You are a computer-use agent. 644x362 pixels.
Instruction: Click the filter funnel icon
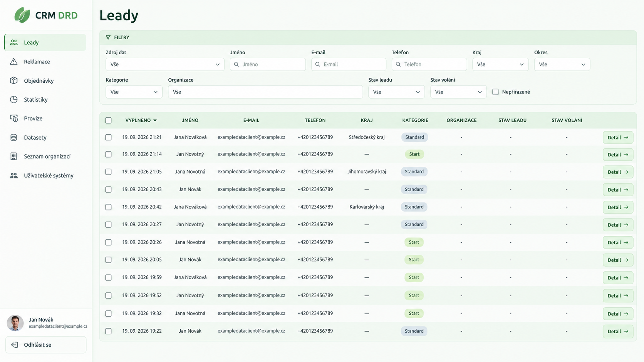pos(108,37)
